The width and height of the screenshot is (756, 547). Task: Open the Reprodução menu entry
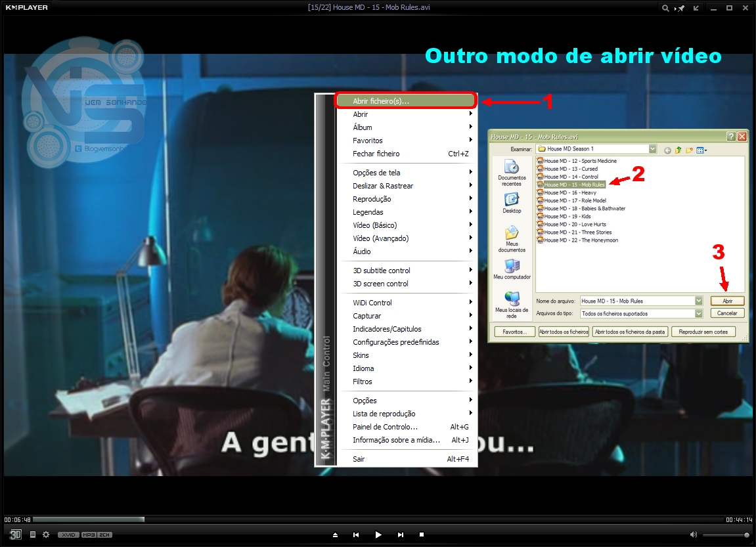[x=408, y=199]
